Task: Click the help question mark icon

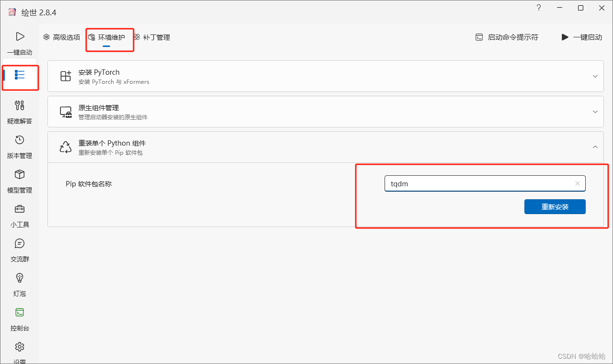Action: click(x=538, y=8)
